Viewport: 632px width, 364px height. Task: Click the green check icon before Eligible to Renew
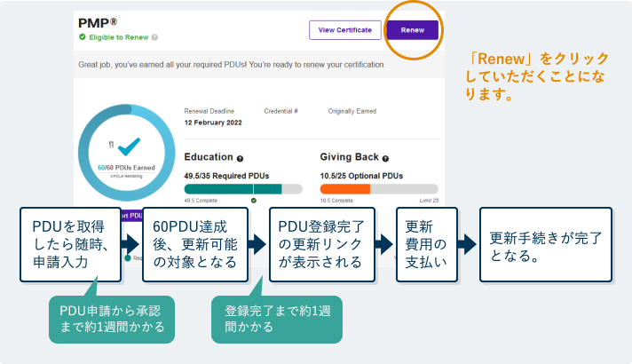pyautogui.click(x=83, y=37)
